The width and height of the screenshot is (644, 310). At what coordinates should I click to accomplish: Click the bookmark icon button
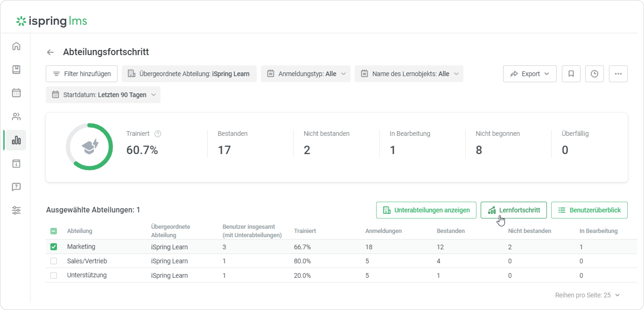click(x=571, y=74)
